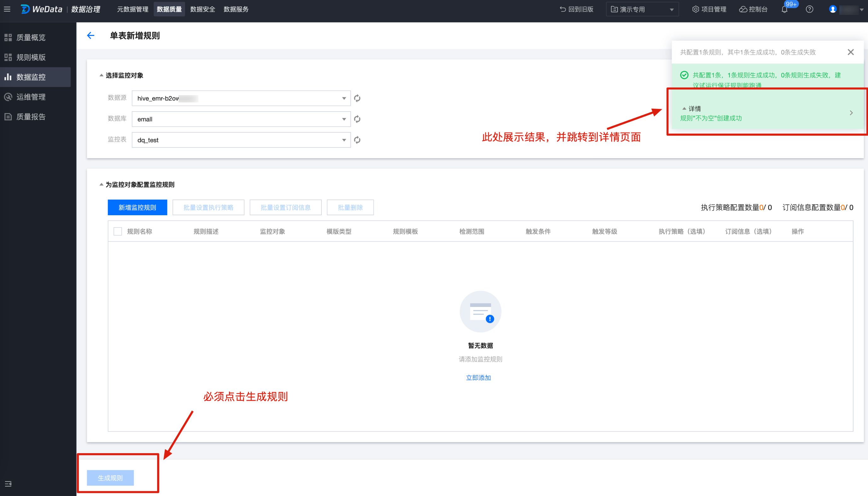Click the 新增监控规则 button
The height and width of the screenshot is (496, 868).
pyautogui.click(x=137, y=207)
